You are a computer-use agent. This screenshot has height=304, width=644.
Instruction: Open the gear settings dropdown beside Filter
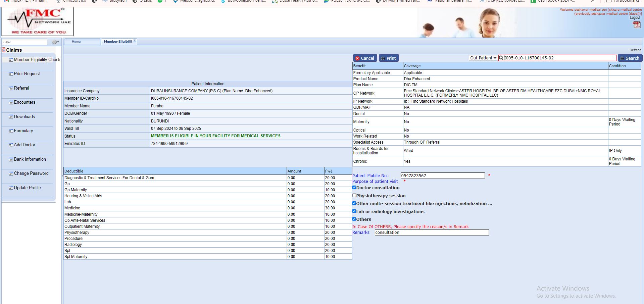(55, 42)
